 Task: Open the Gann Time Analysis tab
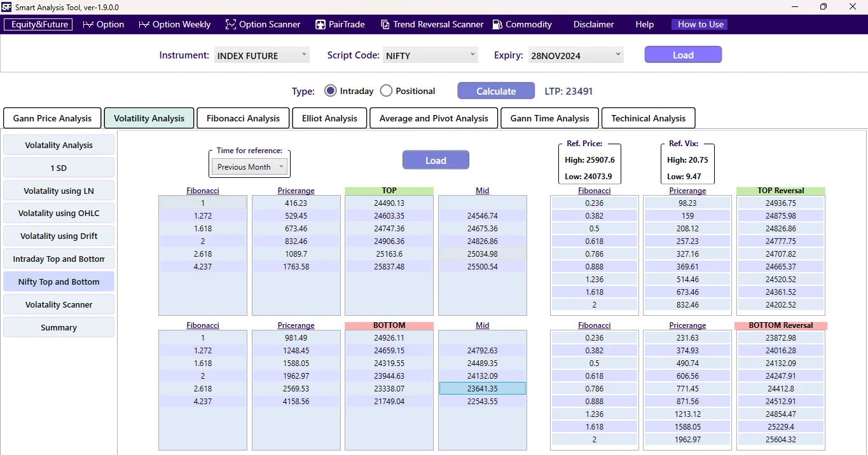549,118
